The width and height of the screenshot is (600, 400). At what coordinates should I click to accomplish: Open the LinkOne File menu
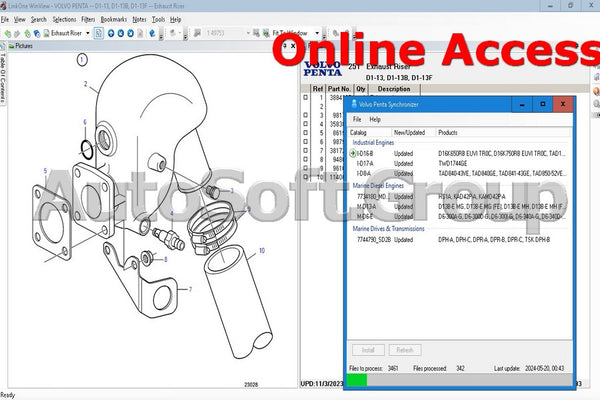[5, 20]
